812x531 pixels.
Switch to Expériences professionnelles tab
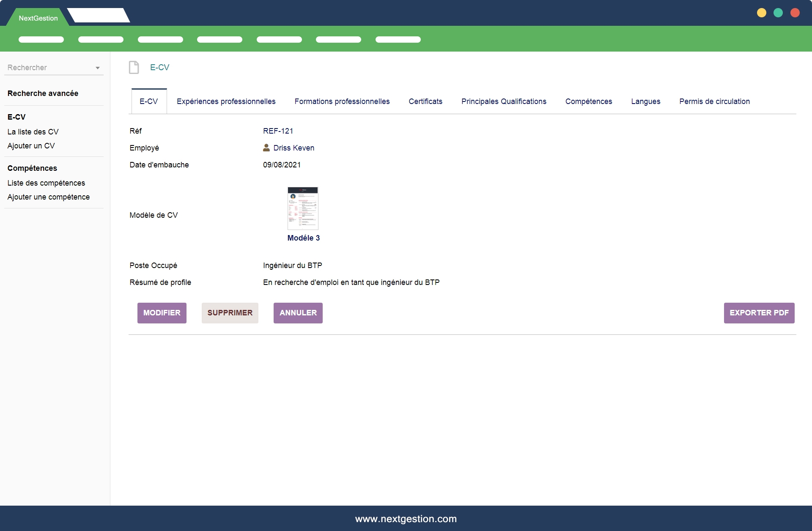click(x=226, y=101)
